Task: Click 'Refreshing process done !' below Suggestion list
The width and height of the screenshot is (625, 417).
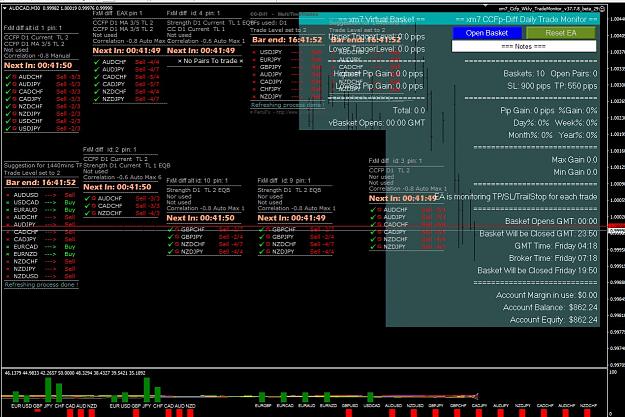Action: point(41,285)
